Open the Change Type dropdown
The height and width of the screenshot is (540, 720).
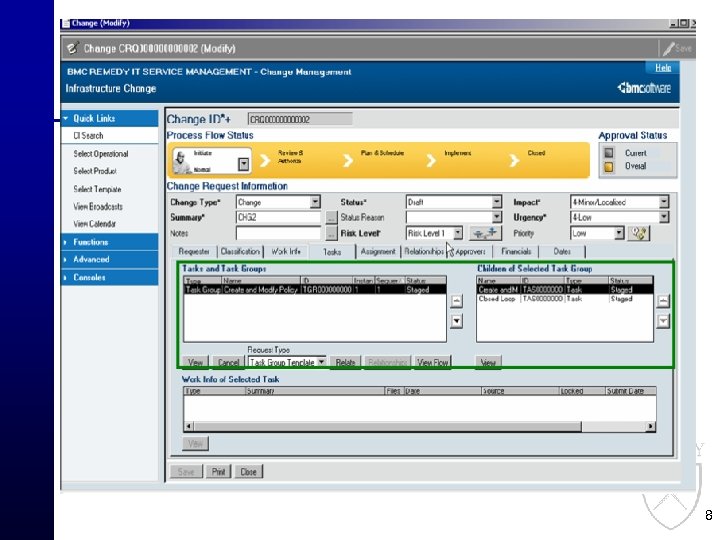click(315, 202)
